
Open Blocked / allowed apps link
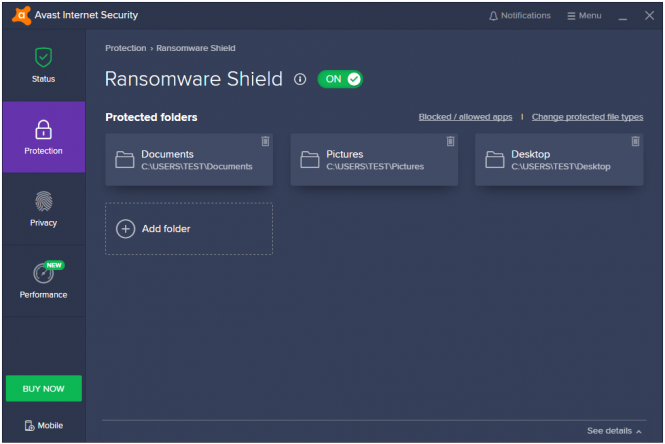tap(465, 117)
